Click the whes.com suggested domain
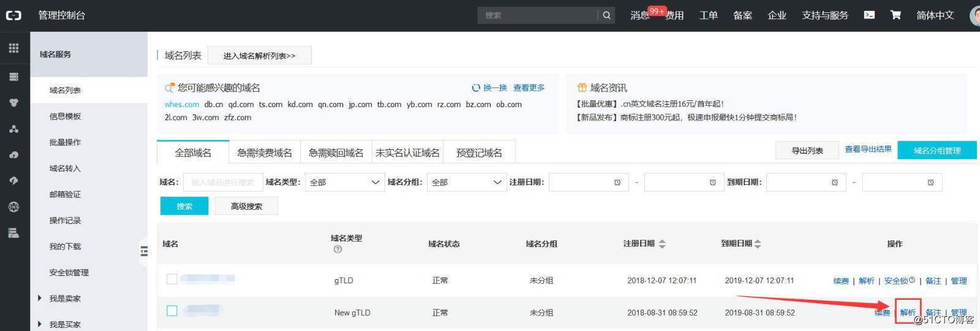This screenshot has width=980, height=331. 182,105
